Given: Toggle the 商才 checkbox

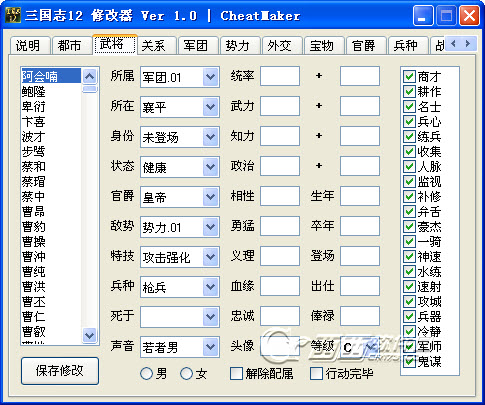Looking at the screenshot, I should 409,76.
